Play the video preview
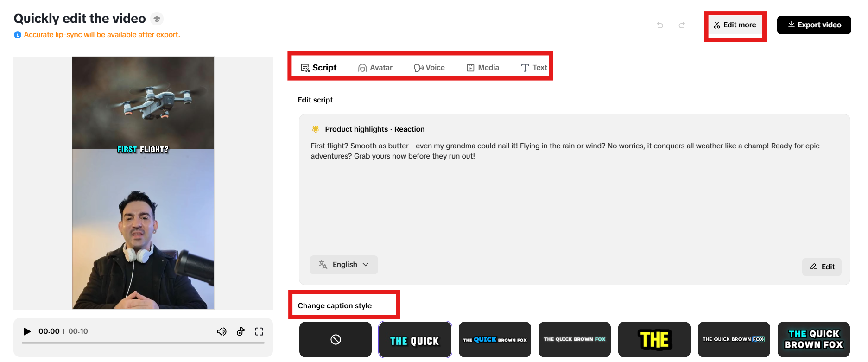The image size is (868, 362). [x=27, y=331]
